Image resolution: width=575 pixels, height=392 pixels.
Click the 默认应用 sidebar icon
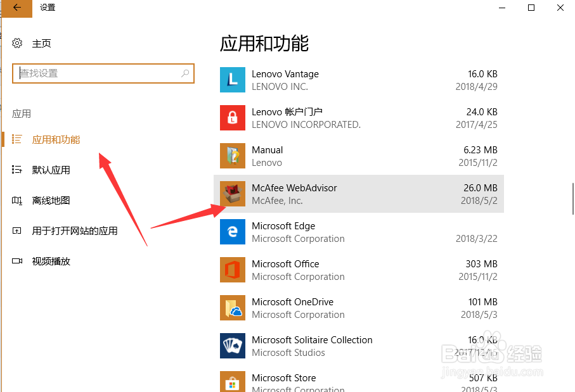click(x=17, y=170)
